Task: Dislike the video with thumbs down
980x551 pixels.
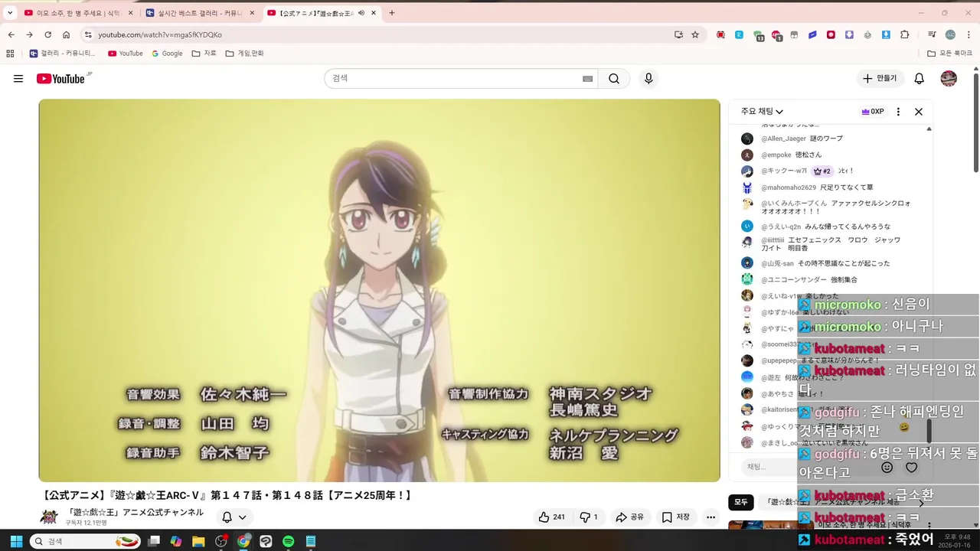Action: (x=589, y=517)
